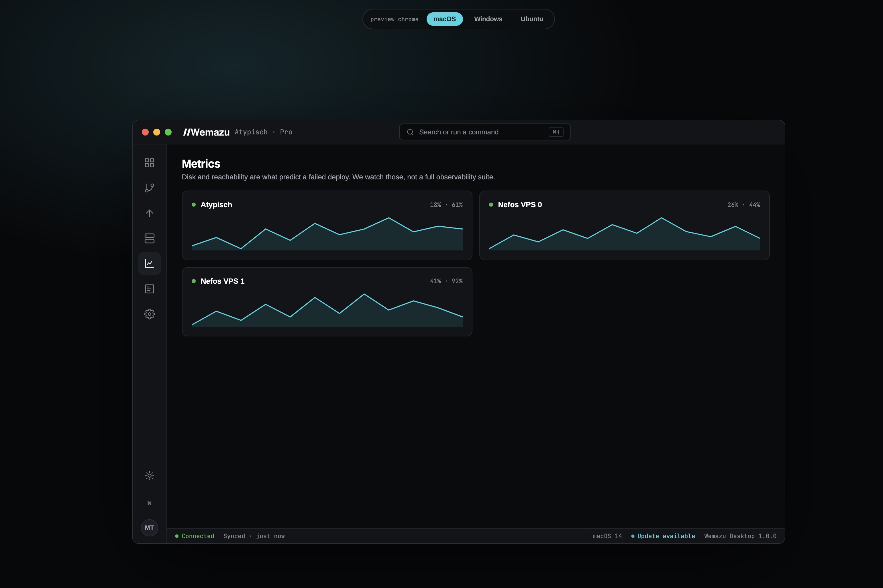Click the Connected status indicator
This screenshot has width=883, height=588.
click(x=195, y=536)
